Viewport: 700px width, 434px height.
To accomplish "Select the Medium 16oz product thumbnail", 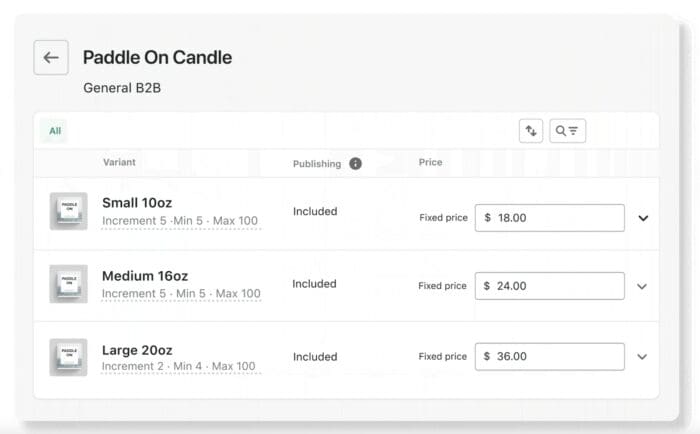I will tap(69, 284).
